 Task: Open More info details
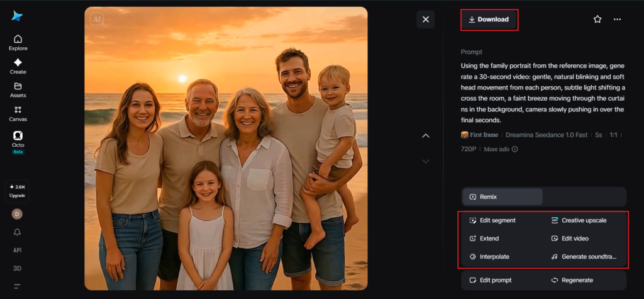(500, 149)
